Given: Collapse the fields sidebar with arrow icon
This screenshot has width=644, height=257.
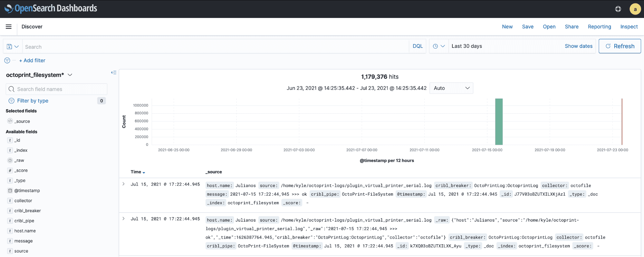Looking at the screenshot, I should point(113,73).
